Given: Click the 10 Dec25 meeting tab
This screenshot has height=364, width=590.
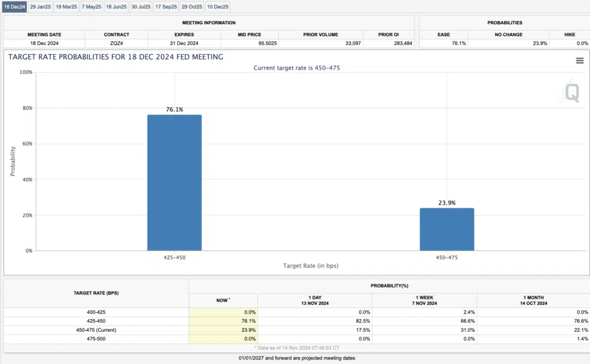Looking at the screenshot, I should pyautogui.click(x=217, y=7).
